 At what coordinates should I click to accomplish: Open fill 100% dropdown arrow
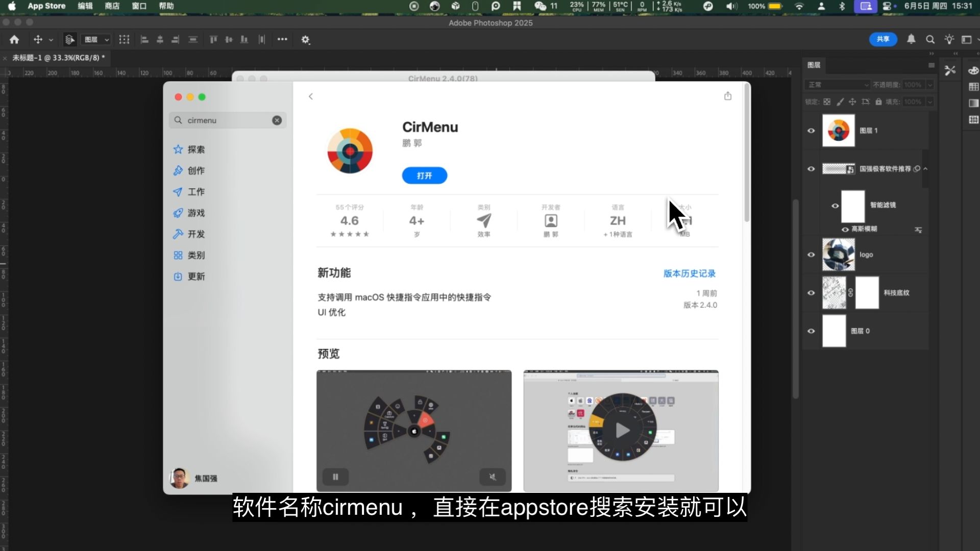(x=930, y=102)
